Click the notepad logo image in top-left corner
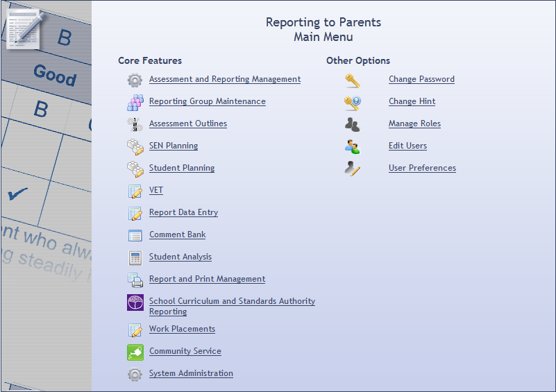Viewport: 556px width, 392px height. [25, 26]
